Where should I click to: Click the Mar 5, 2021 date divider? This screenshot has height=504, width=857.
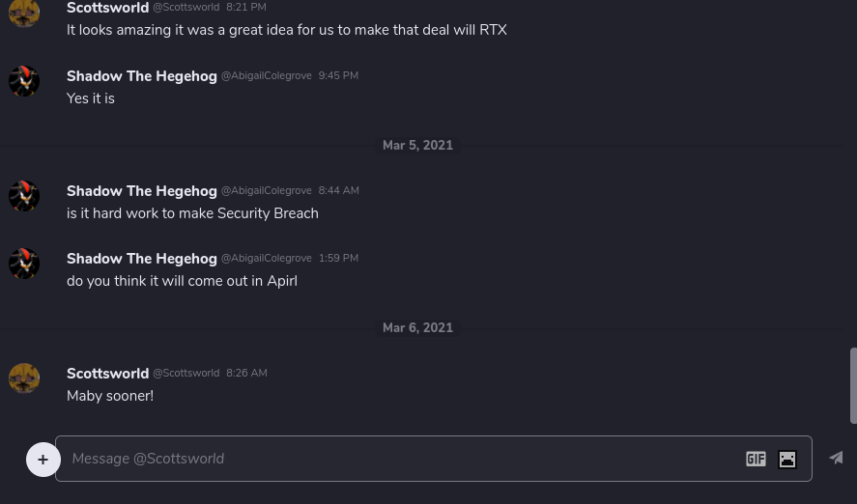tap(417, 146)
